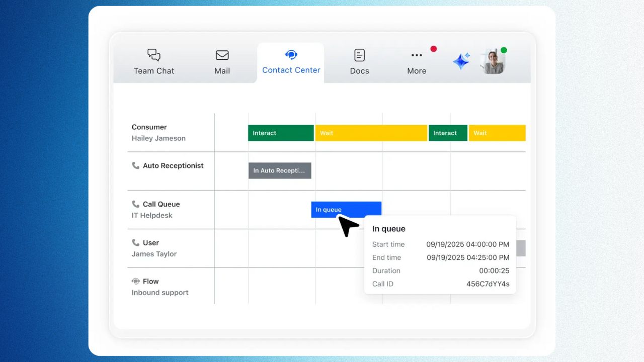This screenshot has height=362, width=644.
Task: Click the second green Interact segment
Action: click(447, 133)
